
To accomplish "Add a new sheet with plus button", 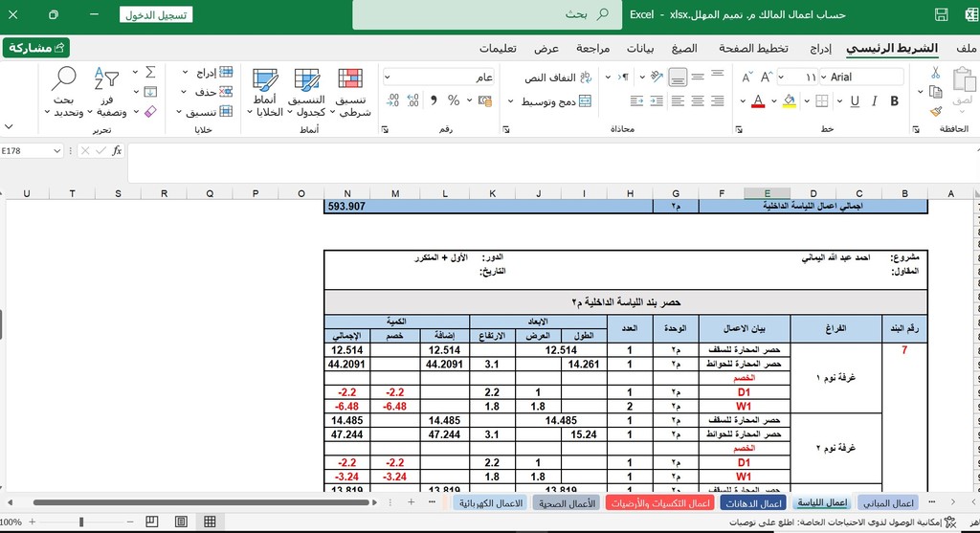I will click(x=411, y=502).
